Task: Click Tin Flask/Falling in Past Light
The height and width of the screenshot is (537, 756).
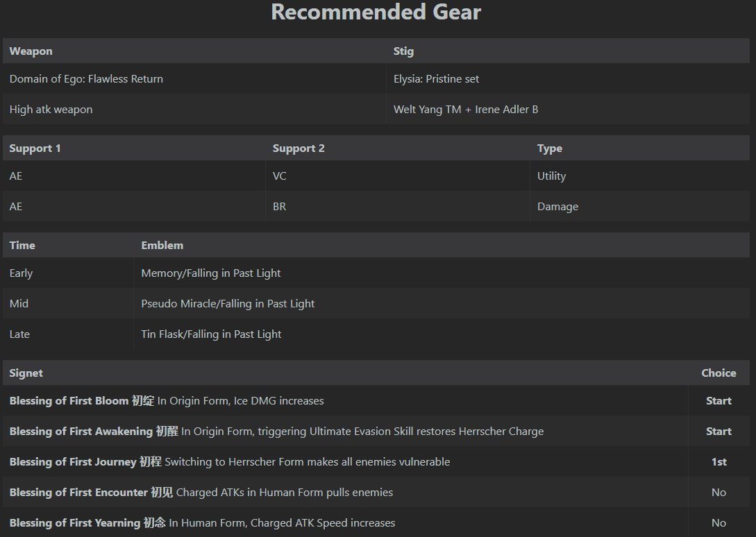Action: pos(211,334)
